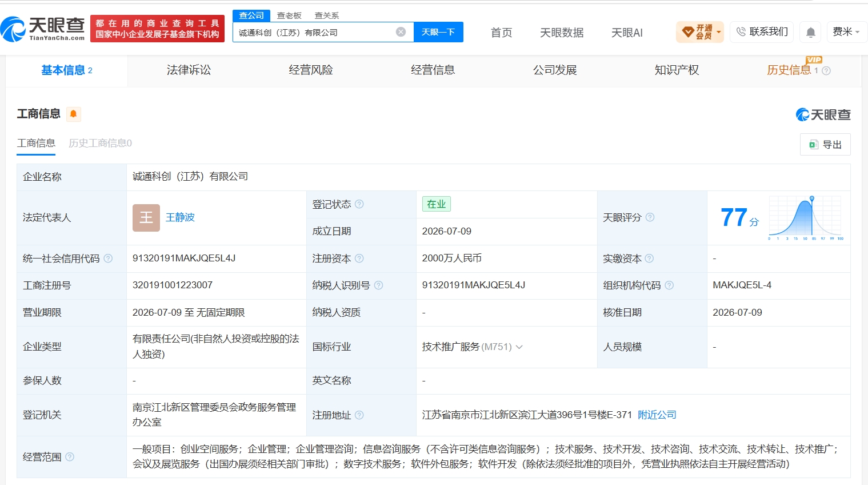
Task: Click the 联系我们 button
Action: (762, 32)
